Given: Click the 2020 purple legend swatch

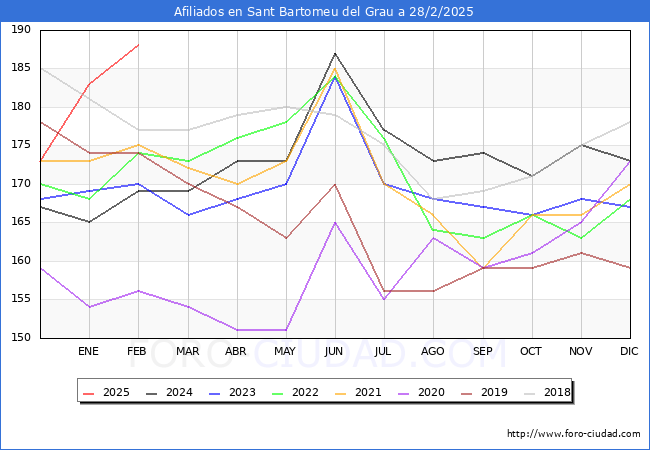Looking at the screenshot, I should click(404, 392).
